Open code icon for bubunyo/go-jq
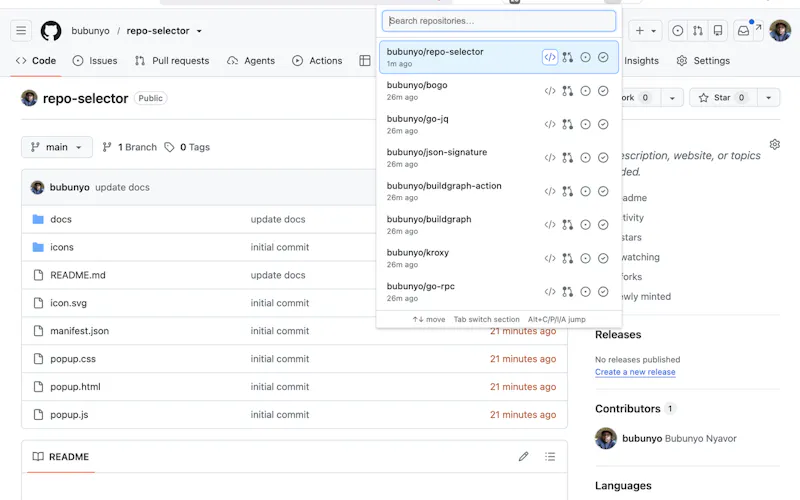 [549, 124]
